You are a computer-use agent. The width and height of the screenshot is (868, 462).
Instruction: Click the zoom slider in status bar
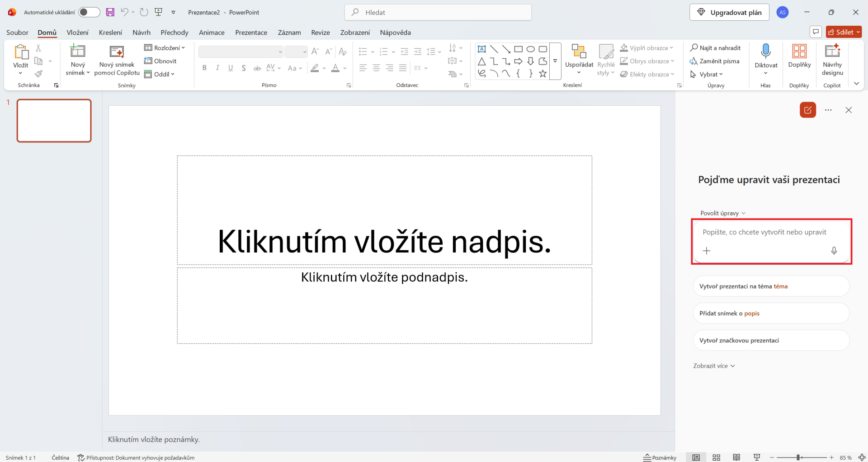(802, 457)
